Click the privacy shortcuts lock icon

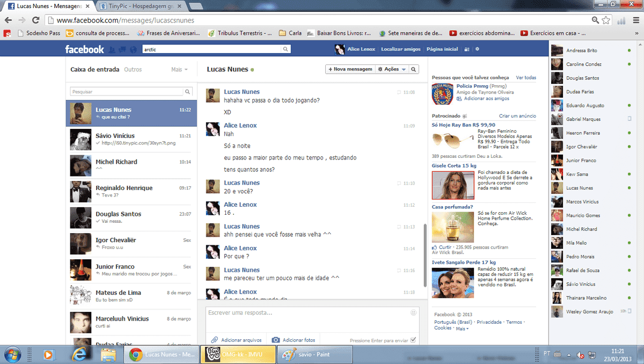pos(466,49)
